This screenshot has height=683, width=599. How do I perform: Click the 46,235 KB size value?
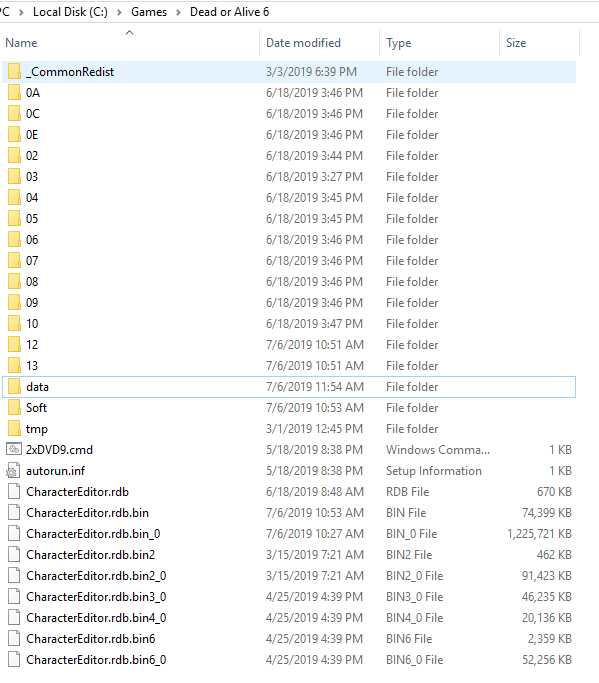tap(547, 596)
